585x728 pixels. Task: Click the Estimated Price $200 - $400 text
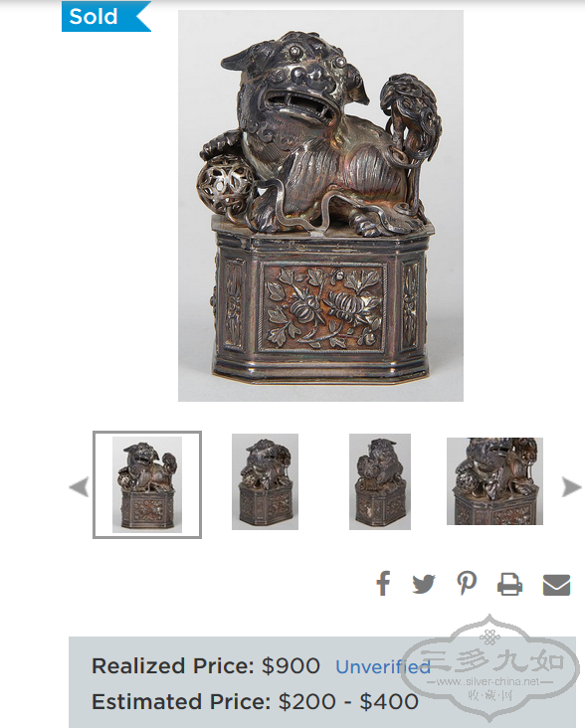tap(255, 701)
